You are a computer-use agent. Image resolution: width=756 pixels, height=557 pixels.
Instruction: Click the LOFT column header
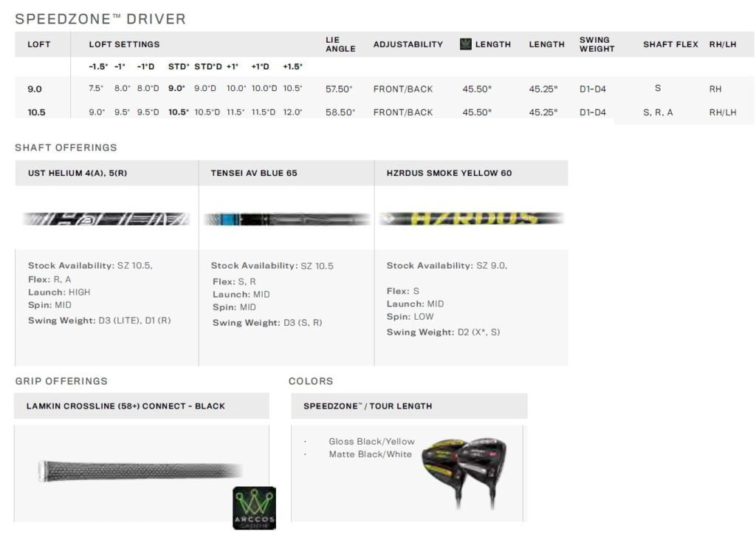(39, 44)
